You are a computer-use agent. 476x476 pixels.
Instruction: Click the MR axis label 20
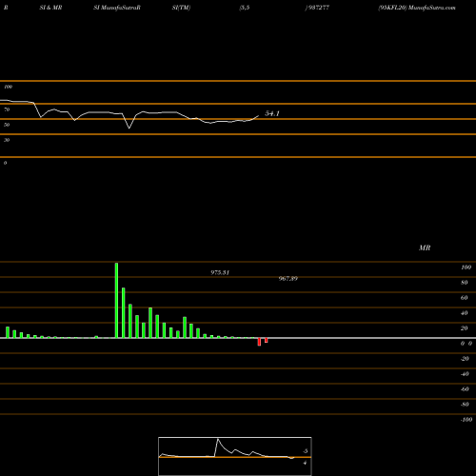[x=465, y=328]
